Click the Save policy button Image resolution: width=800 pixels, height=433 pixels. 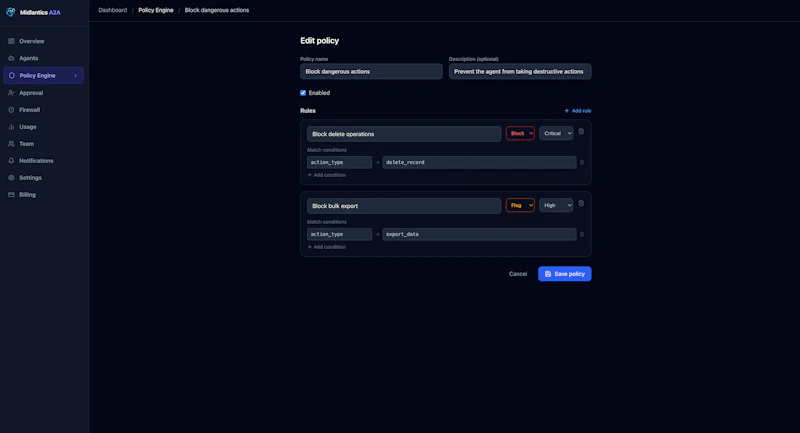565,274
